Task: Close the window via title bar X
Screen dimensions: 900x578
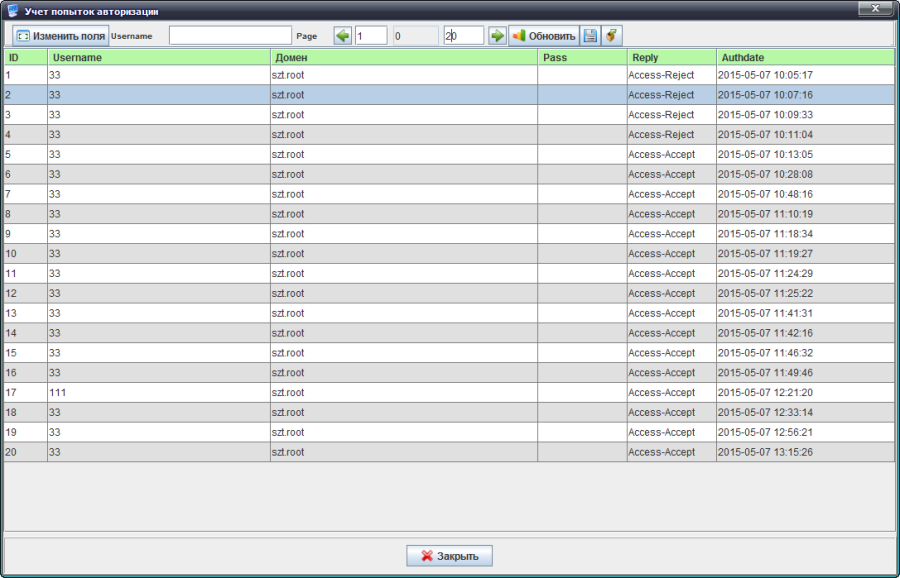Action: [x=875, y=9]
